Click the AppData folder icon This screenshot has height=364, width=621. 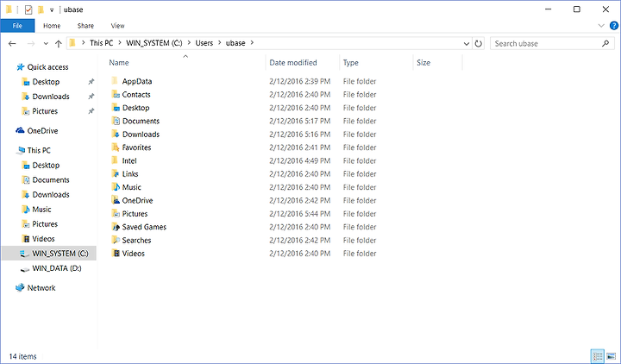pos(115,81)
